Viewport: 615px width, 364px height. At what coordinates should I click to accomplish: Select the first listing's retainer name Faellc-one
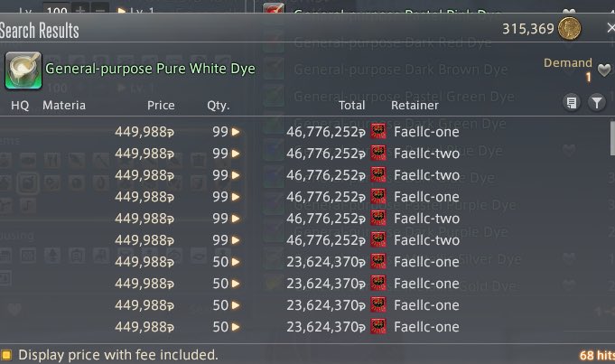[x=426, y=132]
